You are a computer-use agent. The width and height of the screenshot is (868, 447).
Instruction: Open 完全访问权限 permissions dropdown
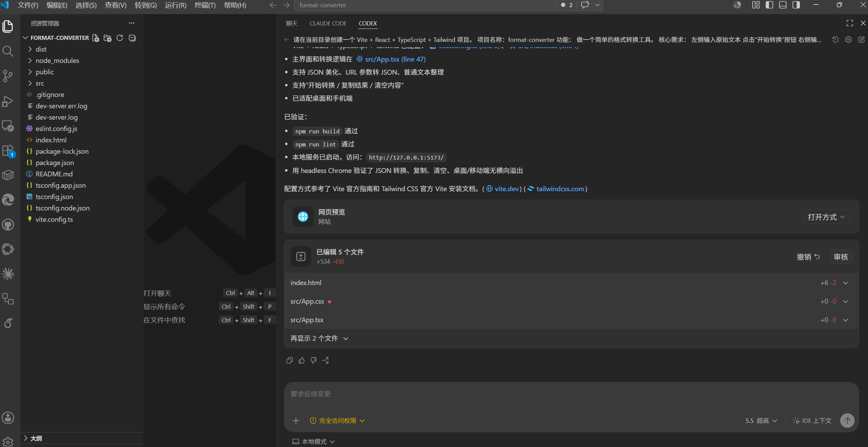click(337, 421)
